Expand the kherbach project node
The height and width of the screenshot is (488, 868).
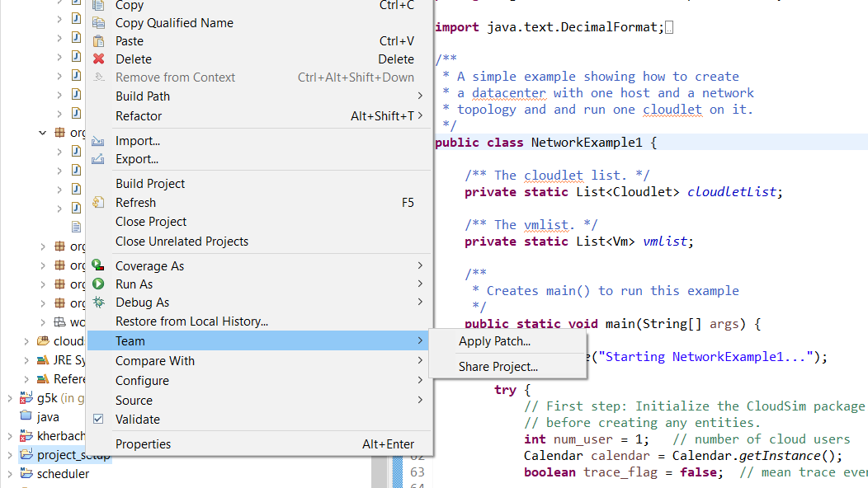pos(9,436)
